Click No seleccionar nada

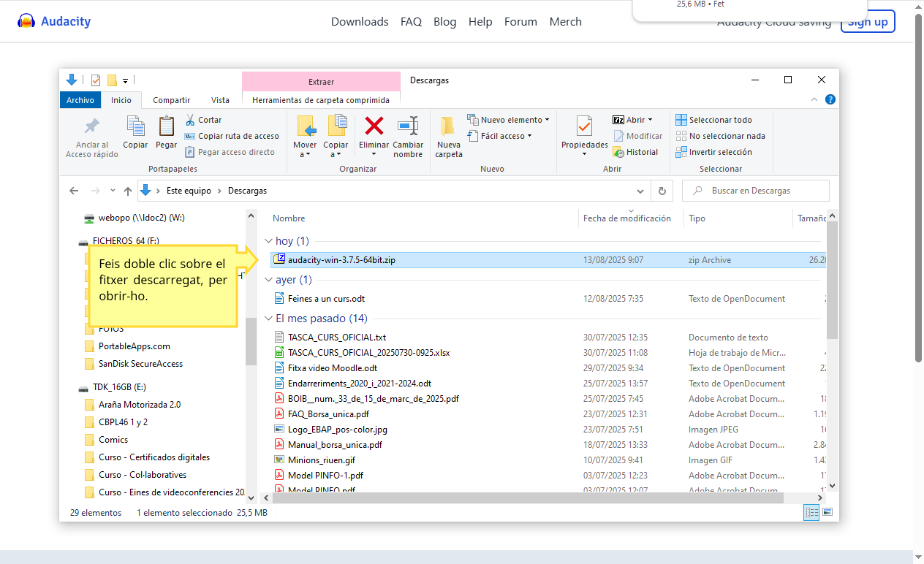pyautogui.click(x=720, y=136)
